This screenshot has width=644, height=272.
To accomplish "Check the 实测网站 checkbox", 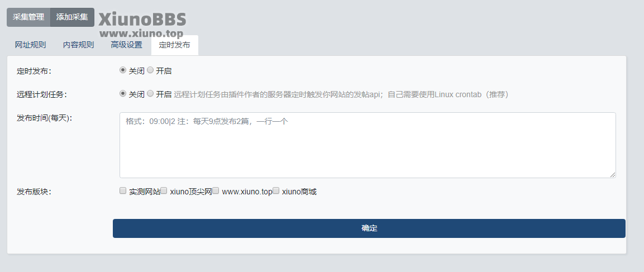I will click(123, 190).
